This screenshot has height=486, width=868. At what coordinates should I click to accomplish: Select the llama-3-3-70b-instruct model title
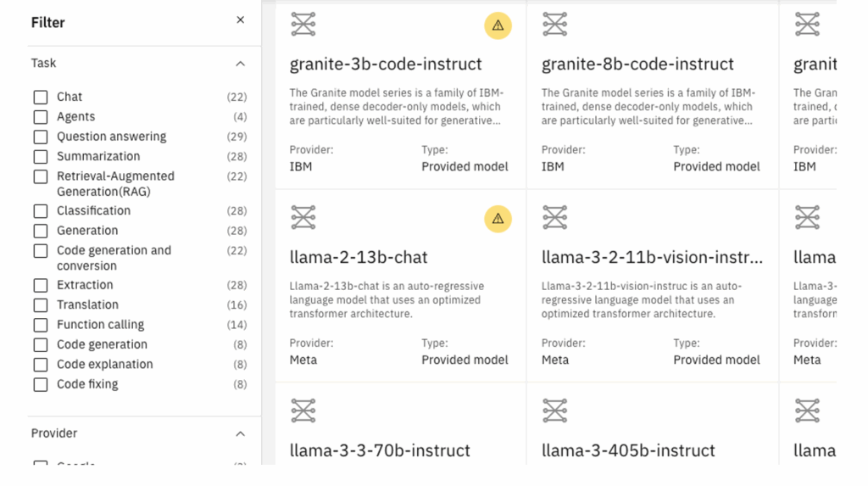380,450
